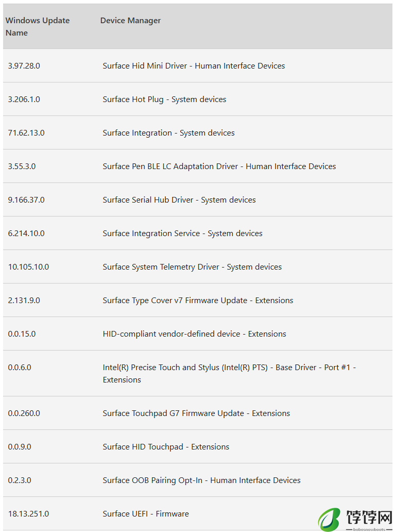Click Surface UEFI - Firmware text
Viewport: 394px width, 532px height.
(146, 513)
